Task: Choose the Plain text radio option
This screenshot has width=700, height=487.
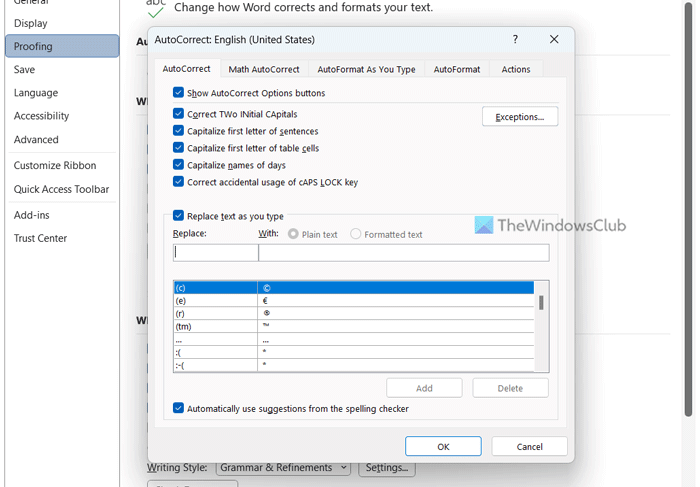Action: tap(293, 234)
